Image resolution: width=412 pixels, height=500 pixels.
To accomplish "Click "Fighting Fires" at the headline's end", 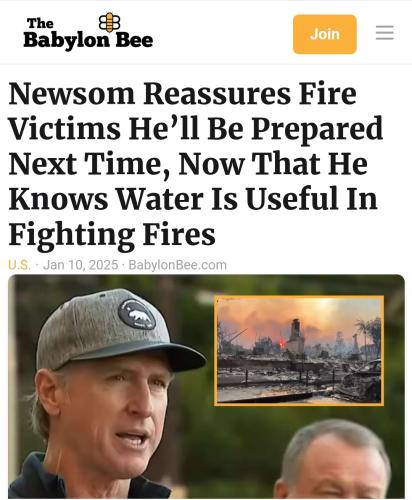I will point(112,235).
